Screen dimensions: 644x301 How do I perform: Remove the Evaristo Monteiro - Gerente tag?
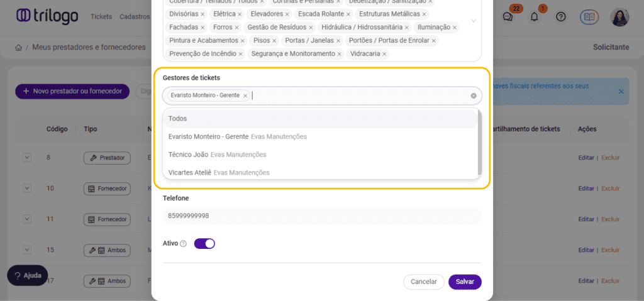pos(245,96)
